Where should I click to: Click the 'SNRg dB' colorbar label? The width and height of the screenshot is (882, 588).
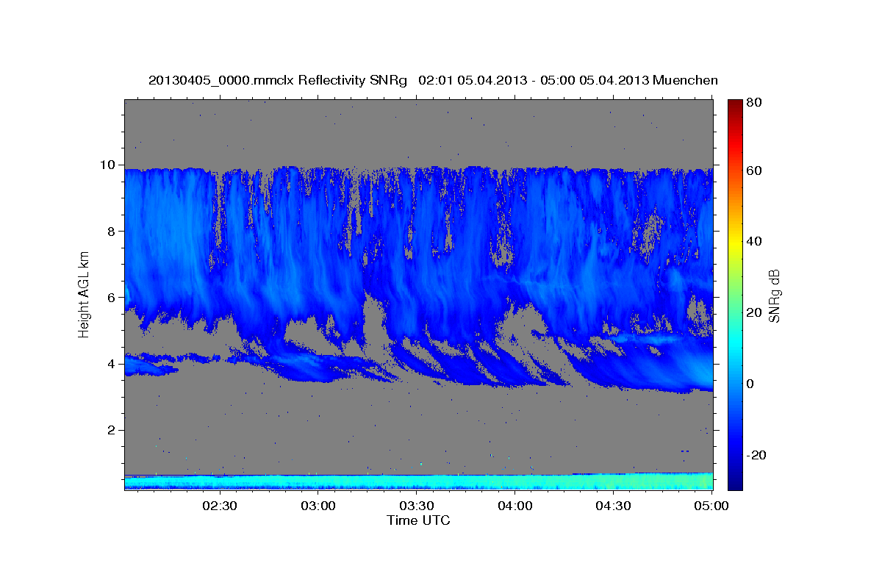(773, 295)
